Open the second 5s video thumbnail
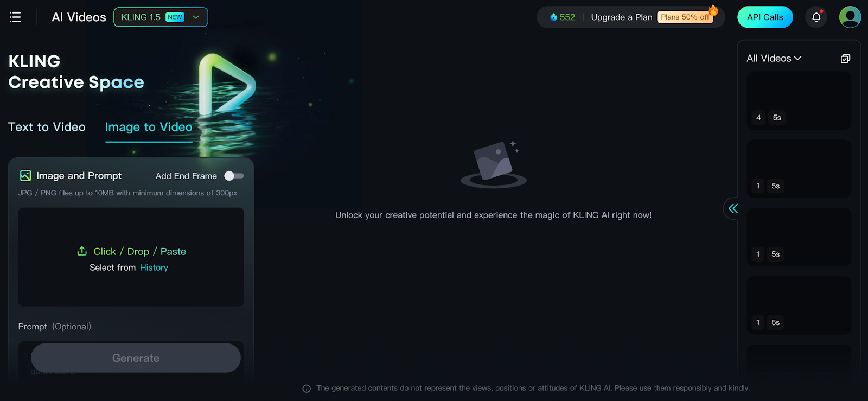Viewport: 868px width, 401px height. [799, 169]
